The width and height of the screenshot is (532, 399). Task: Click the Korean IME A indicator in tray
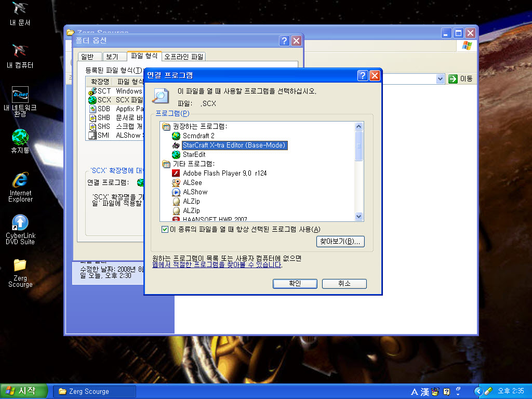coord(414,392)
